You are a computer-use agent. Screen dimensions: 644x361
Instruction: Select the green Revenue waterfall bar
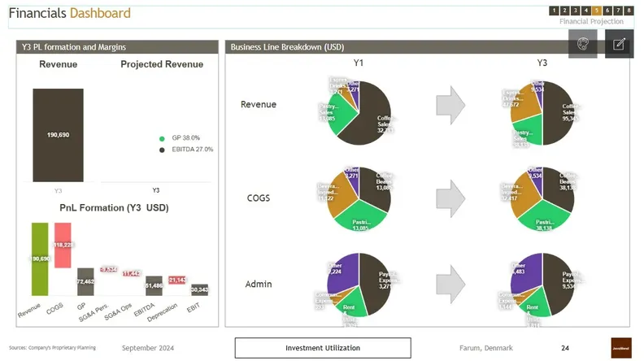40,259
